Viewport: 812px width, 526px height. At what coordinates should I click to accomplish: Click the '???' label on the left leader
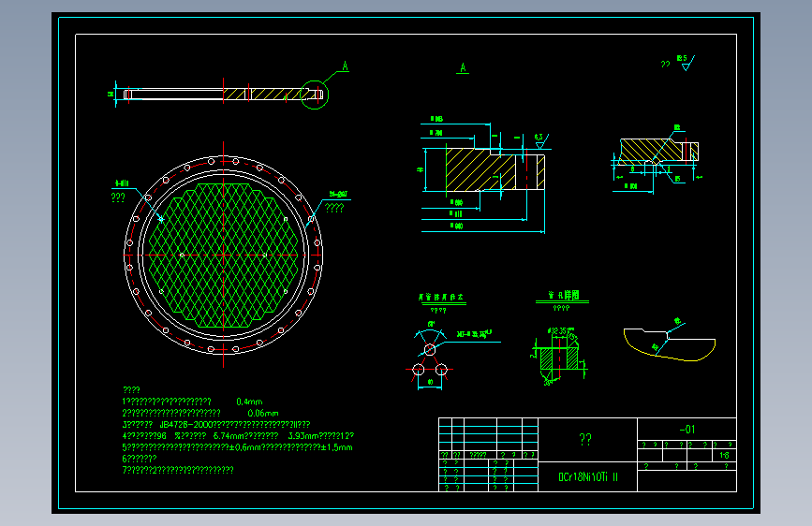pyautogui.click(x=118, y=197)
